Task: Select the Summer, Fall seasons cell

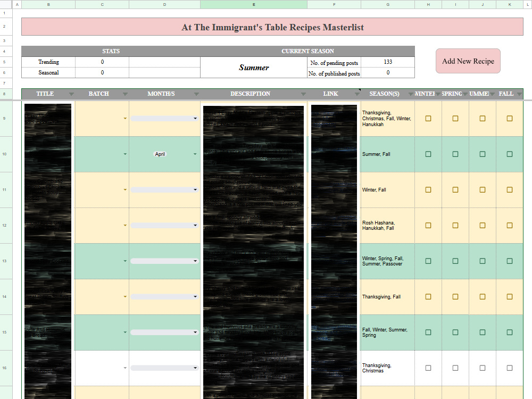Action: (388, 154)
